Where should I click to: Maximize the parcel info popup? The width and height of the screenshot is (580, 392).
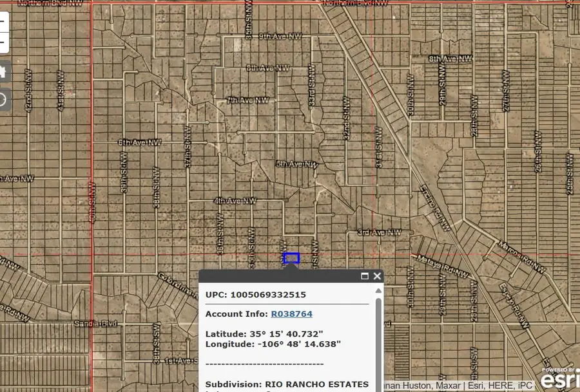click(x=365, y=276)
